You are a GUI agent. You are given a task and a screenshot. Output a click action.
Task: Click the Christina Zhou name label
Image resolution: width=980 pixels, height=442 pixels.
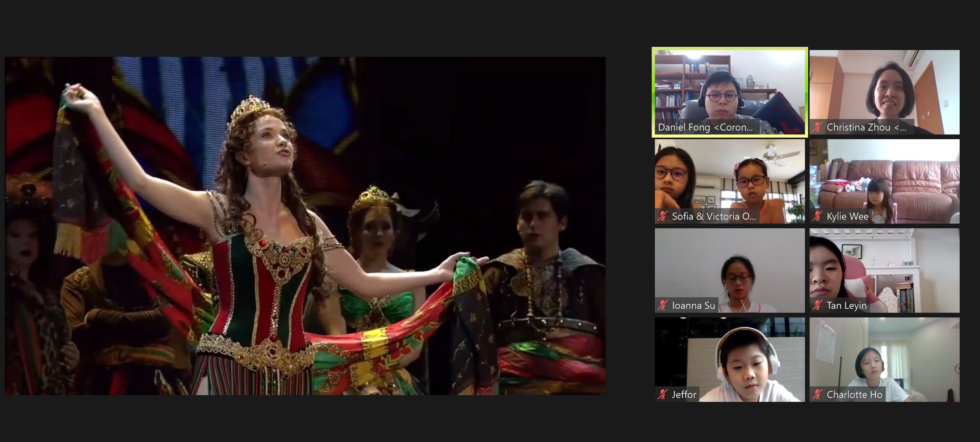[x=866, y=127]
